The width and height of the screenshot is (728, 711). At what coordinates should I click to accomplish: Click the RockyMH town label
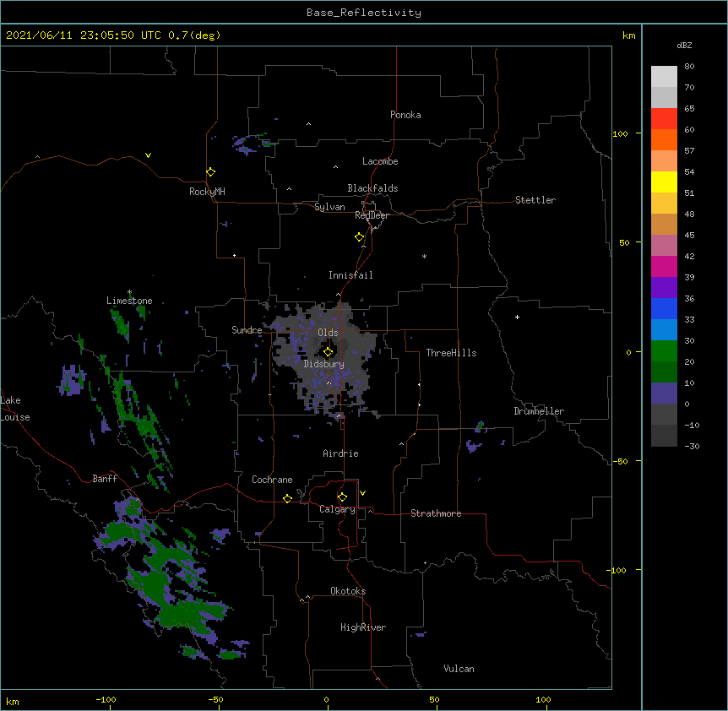click(x=207, y=192)
